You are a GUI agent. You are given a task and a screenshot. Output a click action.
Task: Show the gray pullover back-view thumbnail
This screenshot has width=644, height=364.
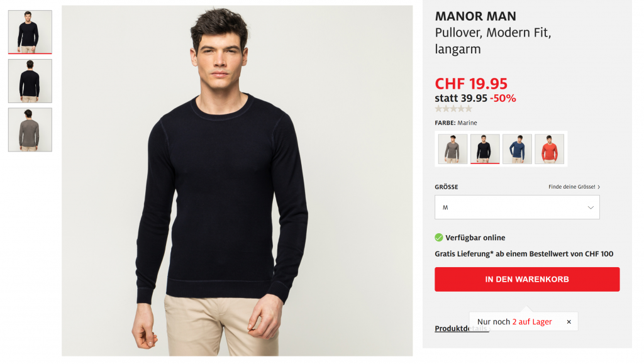point(30,130)
